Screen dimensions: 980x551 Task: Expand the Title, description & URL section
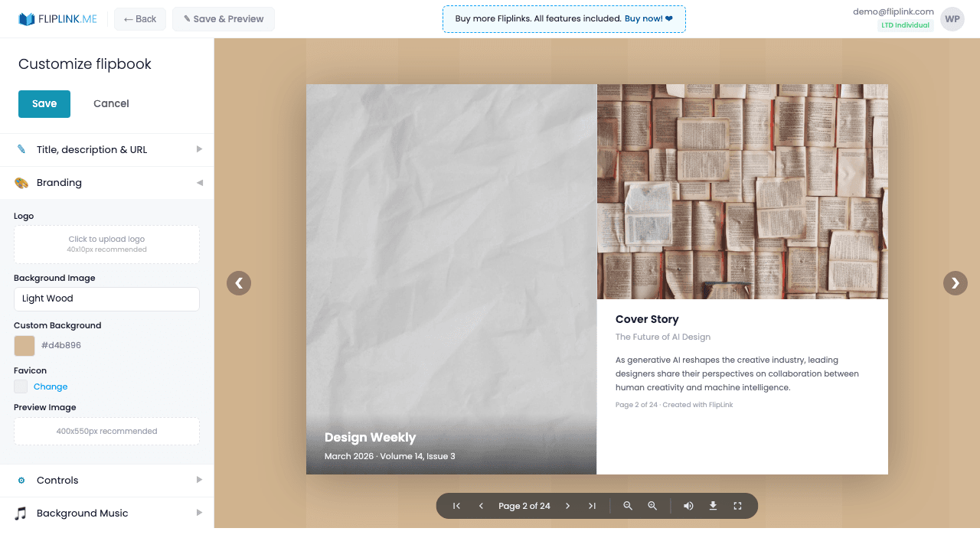click(106, 150)
